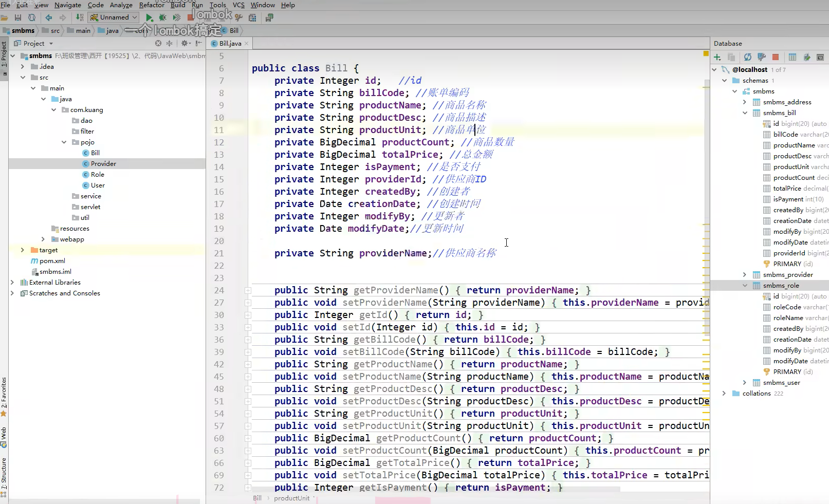
Task: Open Table Editor icon in Database toolbar
Action: pos(793,57)
